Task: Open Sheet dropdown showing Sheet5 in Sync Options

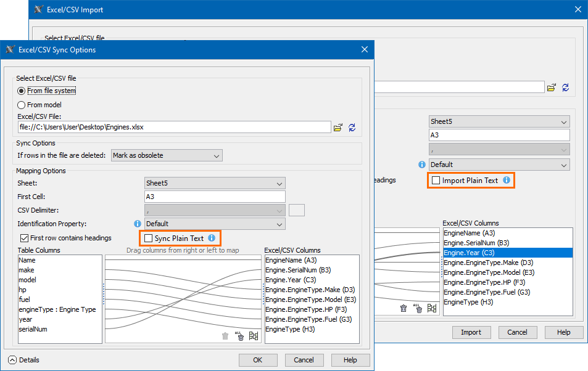Action: point(215,183)
